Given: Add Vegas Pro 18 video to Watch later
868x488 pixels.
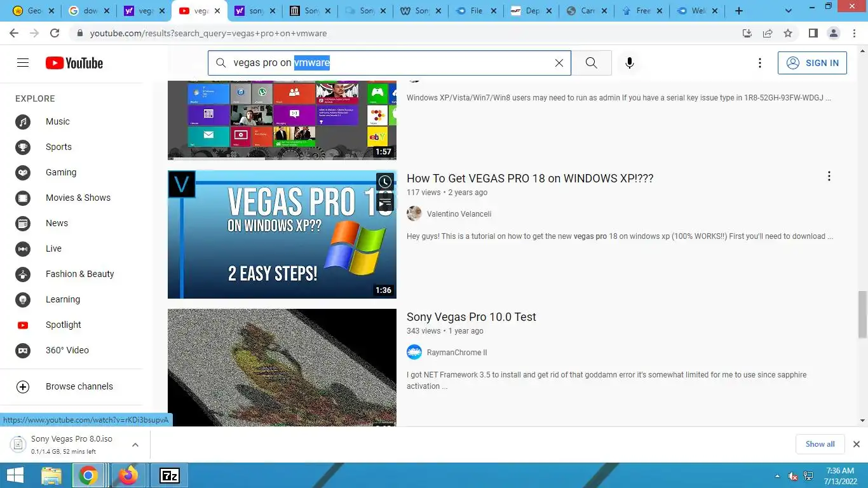Looking at the screenshot, I should tap(385, 182).
